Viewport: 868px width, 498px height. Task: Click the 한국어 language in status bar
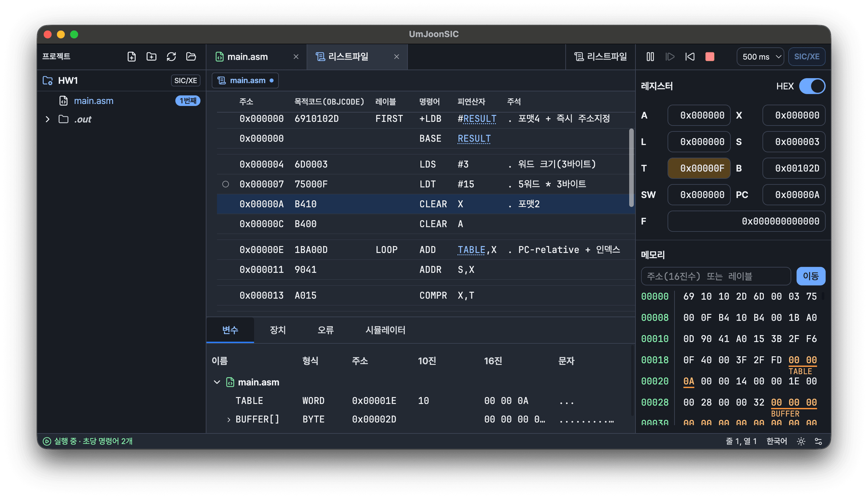pos(776,441)
